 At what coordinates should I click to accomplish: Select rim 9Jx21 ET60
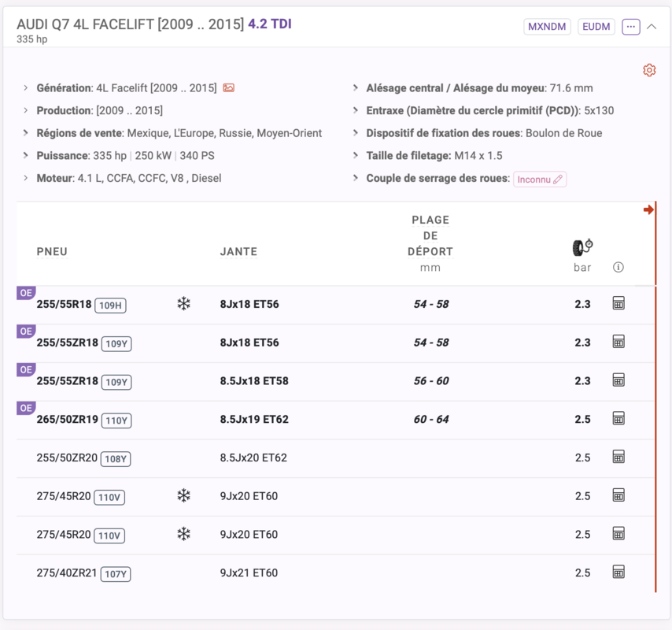[249, 573]
